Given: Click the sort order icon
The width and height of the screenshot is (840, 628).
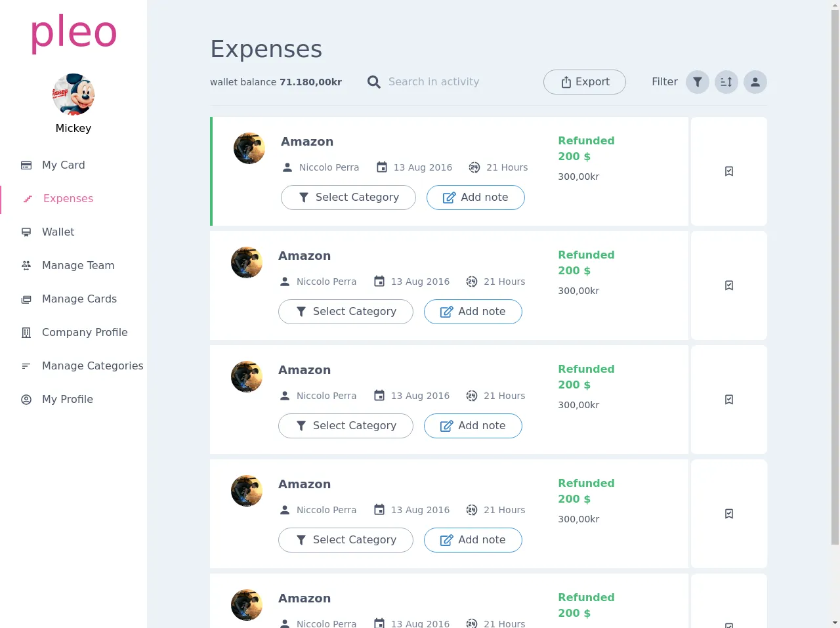Looking at the screenshot, I should pyautogui.click(x=726, y=82).
